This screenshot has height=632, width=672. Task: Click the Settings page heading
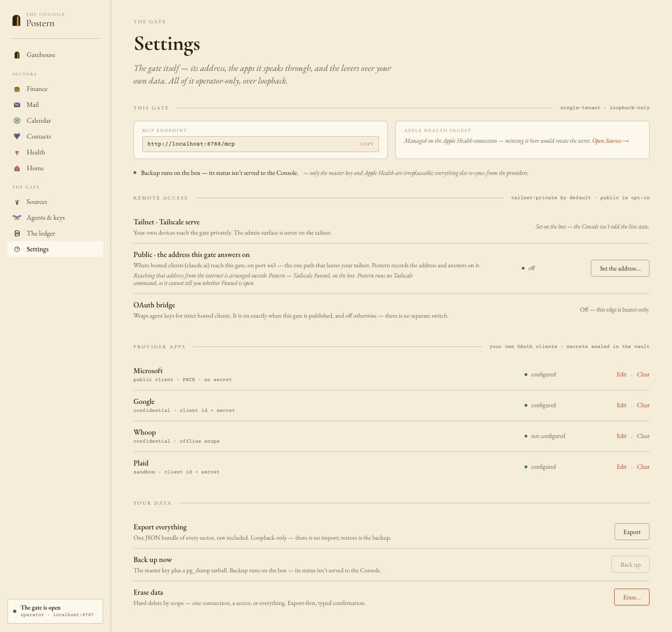(167, 44)
